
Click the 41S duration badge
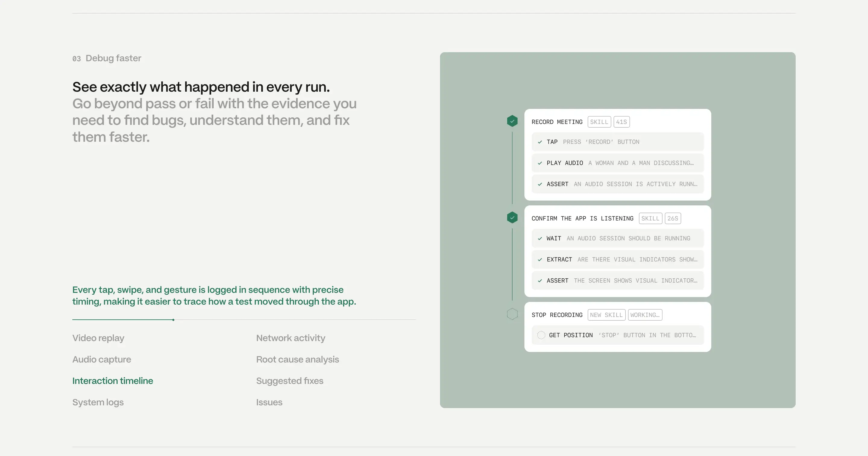(x=621, y=122)
